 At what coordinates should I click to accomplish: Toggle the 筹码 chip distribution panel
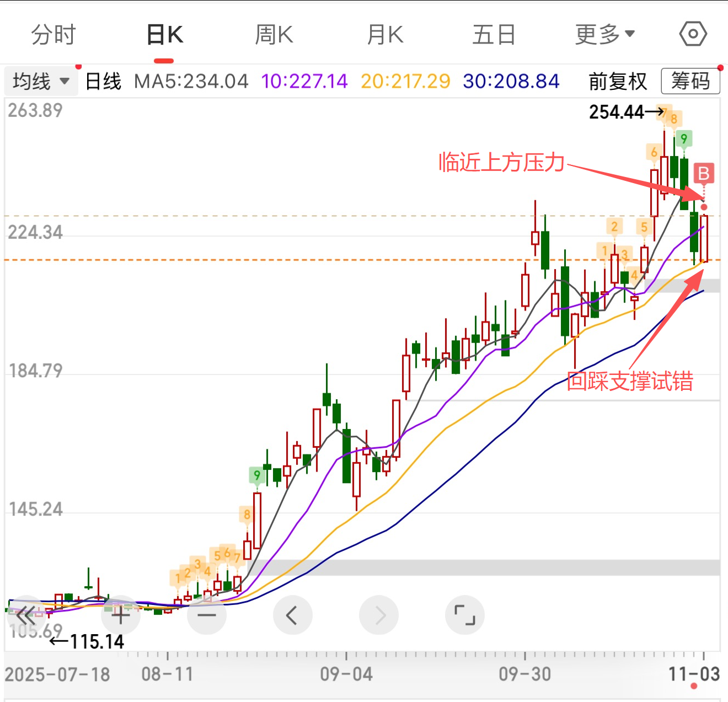pos(690,81)
